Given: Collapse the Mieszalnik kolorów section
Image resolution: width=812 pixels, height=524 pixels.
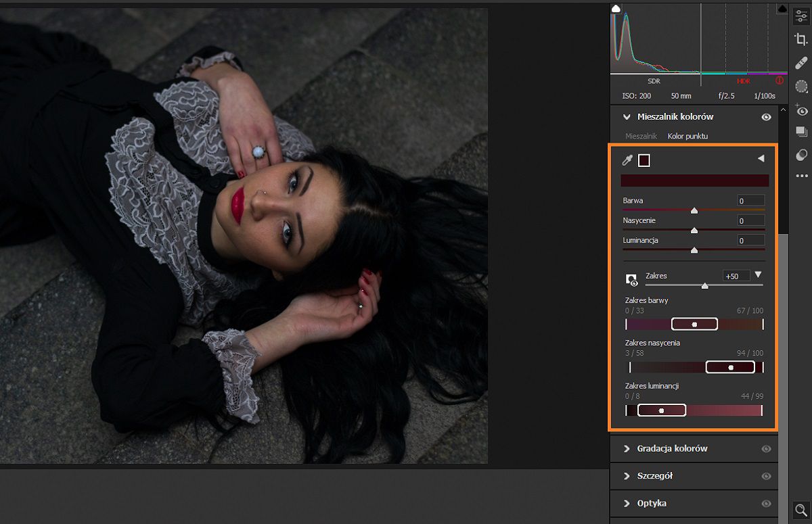Looking at the screenshot, I should tap(627, 117).
